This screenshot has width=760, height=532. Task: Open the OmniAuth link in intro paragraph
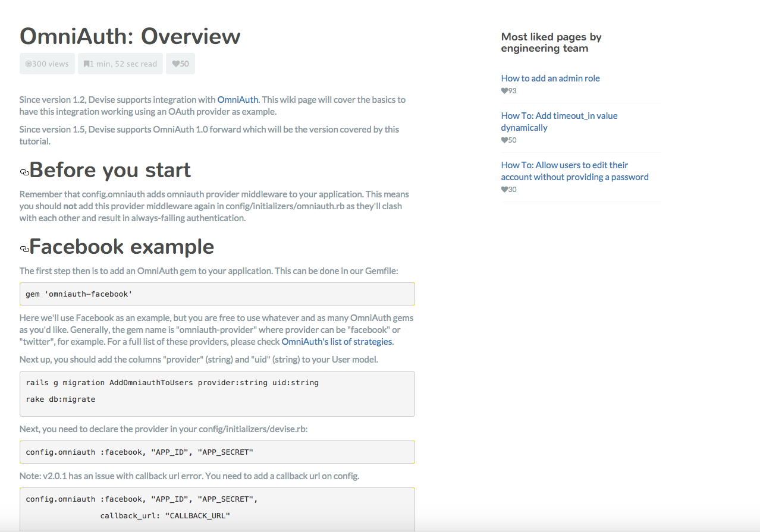pos(238,99)
